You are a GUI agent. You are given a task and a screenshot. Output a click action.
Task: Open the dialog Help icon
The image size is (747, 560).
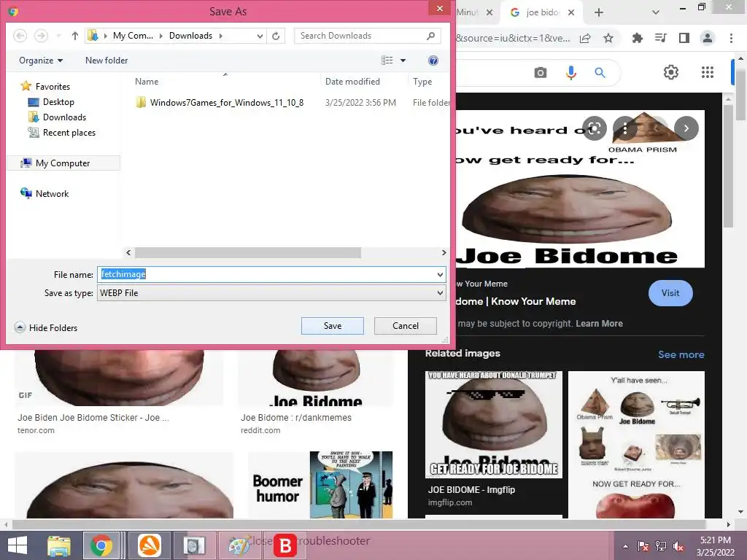[433, 61]
